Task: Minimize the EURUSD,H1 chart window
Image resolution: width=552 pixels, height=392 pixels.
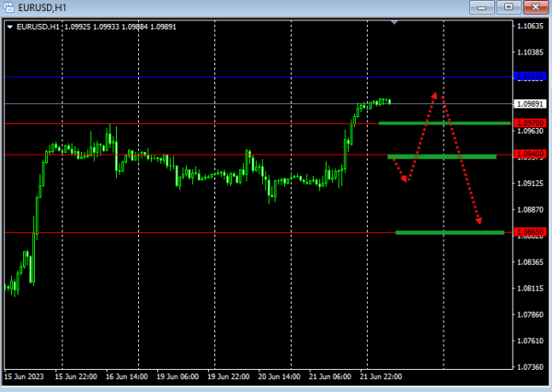Action: point(482,7)
